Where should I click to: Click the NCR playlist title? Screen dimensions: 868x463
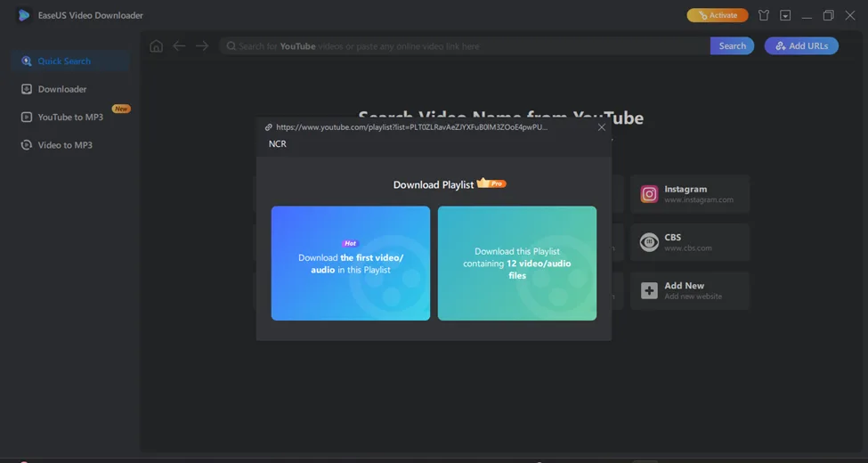pyautogui.click(x=278, y=144)
